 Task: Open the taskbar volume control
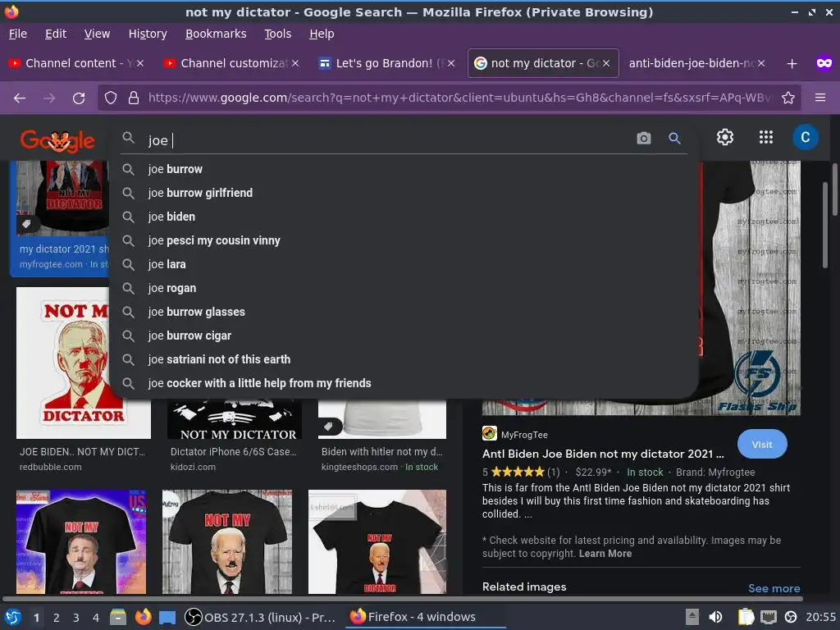715,617
